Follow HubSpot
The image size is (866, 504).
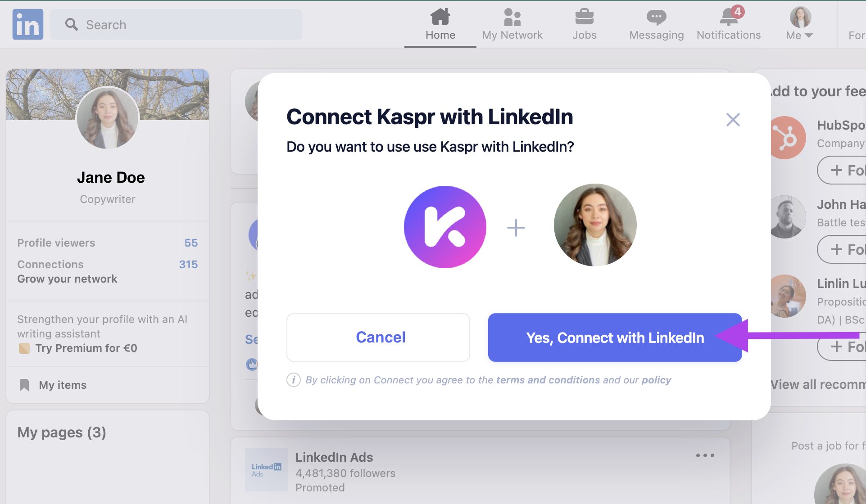click(842, 170)
